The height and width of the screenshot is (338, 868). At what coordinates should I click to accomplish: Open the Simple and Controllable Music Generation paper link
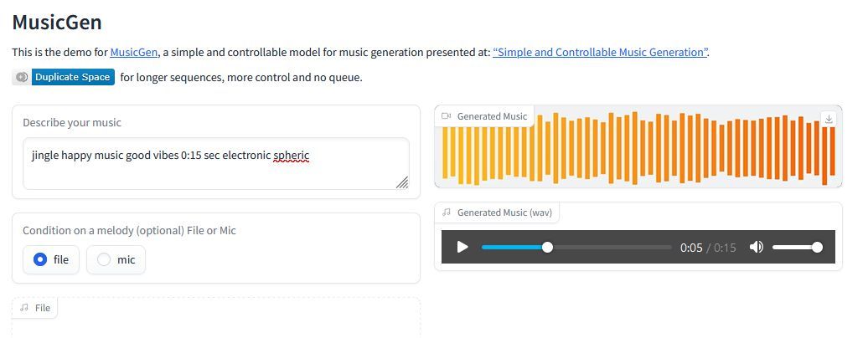(x=601, y=52)
